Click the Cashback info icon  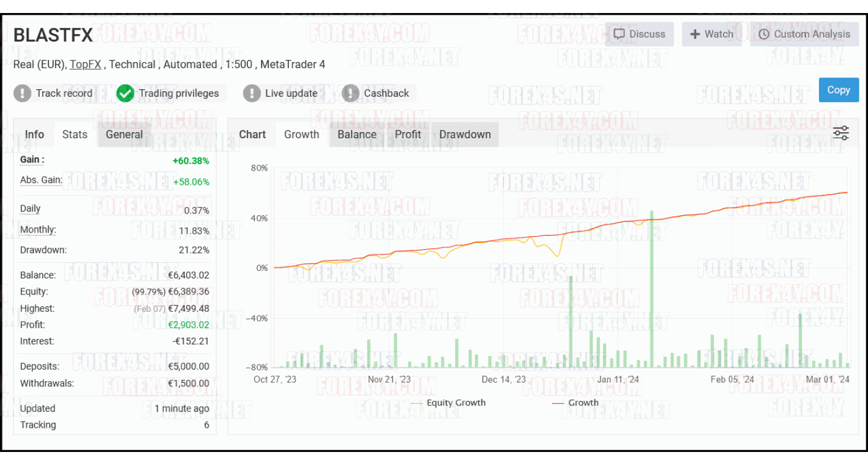(x=350, y=93)
